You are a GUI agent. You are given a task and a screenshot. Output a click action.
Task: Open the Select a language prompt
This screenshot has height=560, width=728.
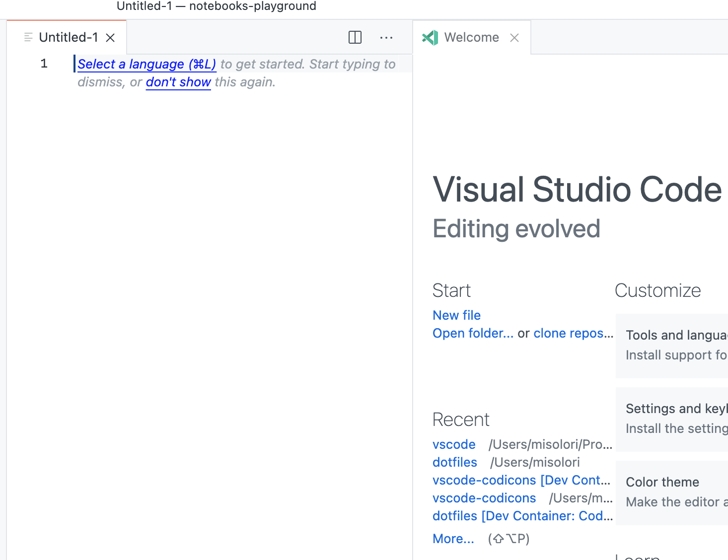click(x=146, y=64)
